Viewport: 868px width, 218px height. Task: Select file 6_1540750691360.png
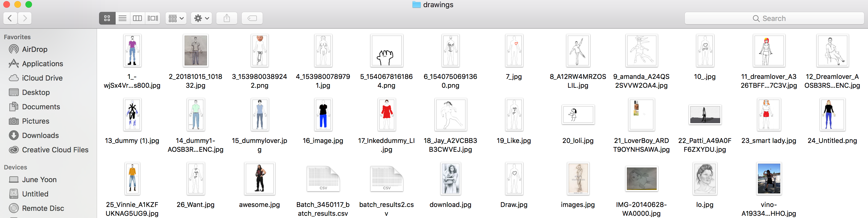[451, 50]
